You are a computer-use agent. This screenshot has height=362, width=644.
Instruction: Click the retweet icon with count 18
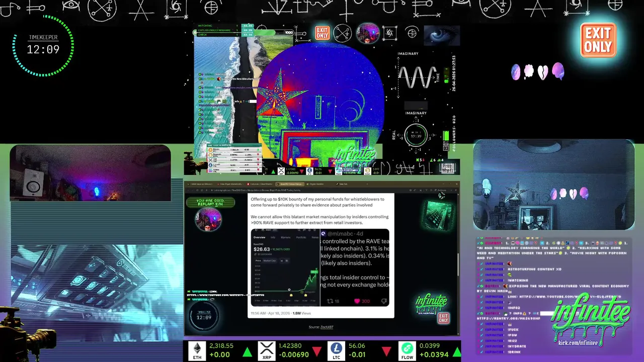click(331, 301)
